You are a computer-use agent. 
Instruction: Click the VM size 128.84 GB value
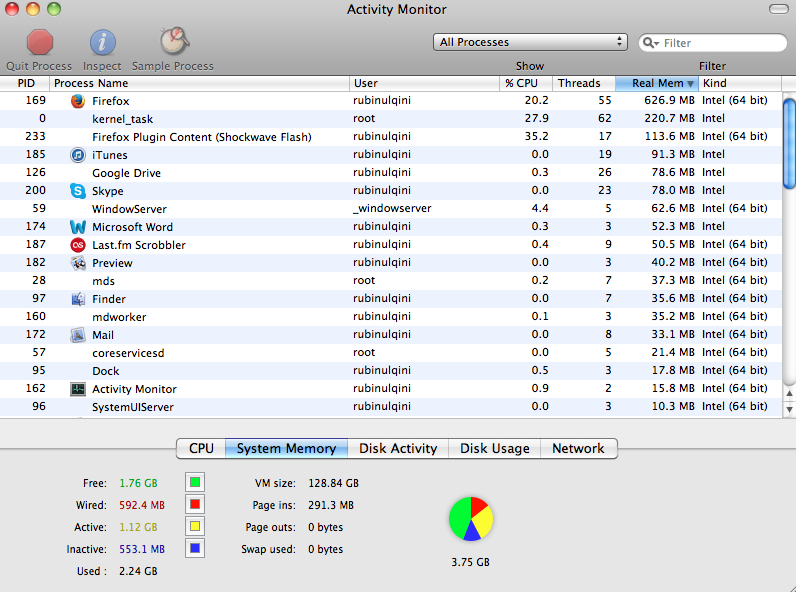tap(334, 483)
